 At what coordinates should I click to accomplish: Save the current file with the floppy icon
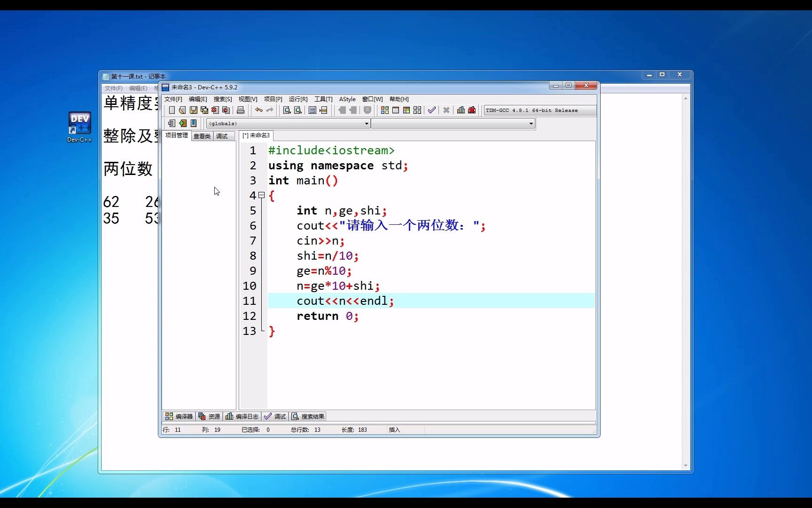tap(193, 110)
